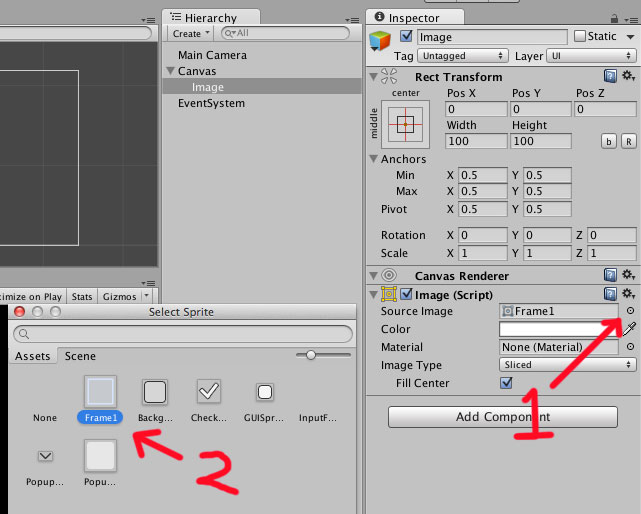This screenshot has width=641, height=514.
Task: Click the Select Sprite search field
Action: pos(183,334)
